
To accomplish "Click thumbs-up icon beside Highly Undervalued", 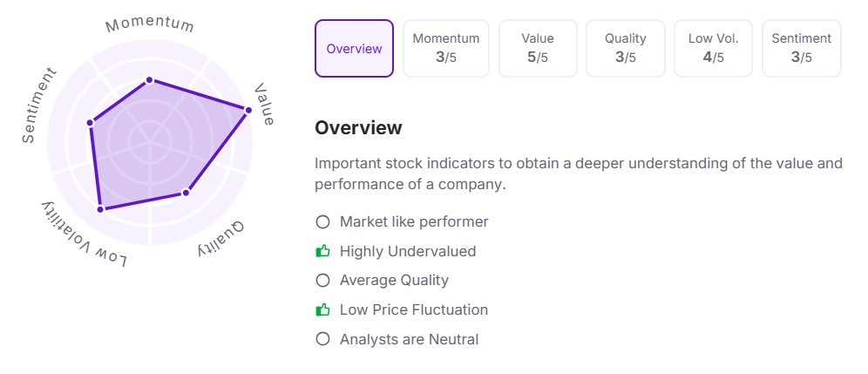I will click(322, 251).
